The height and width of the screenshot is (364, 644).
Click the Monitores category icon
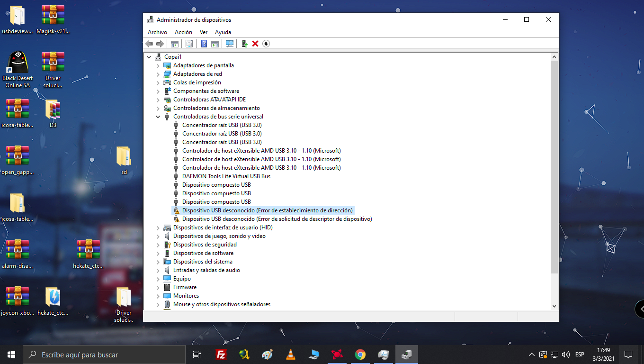[167, 296]
